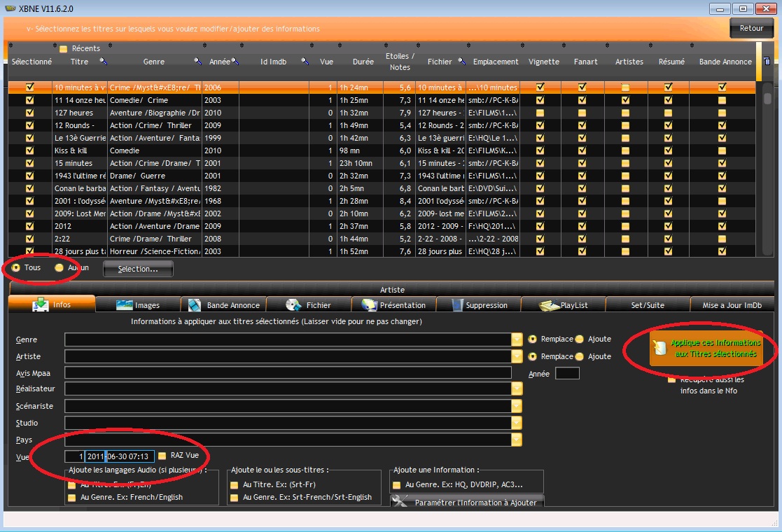
Task: Expand the Genre dropdown arrow
Action: 517,339
